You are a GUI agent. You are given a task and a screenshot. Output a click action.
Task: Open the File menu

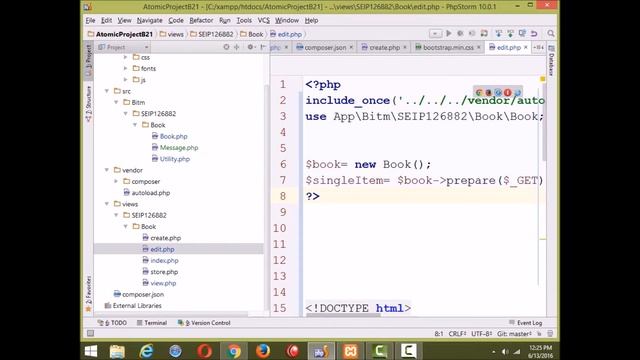pos(90,20)
